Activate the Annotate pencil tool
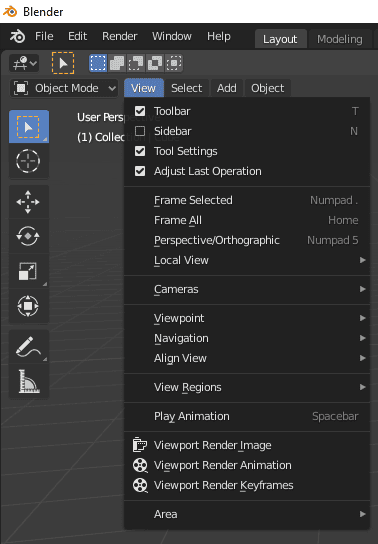This screenshot has height=544, width=378. tap(29, 347)
